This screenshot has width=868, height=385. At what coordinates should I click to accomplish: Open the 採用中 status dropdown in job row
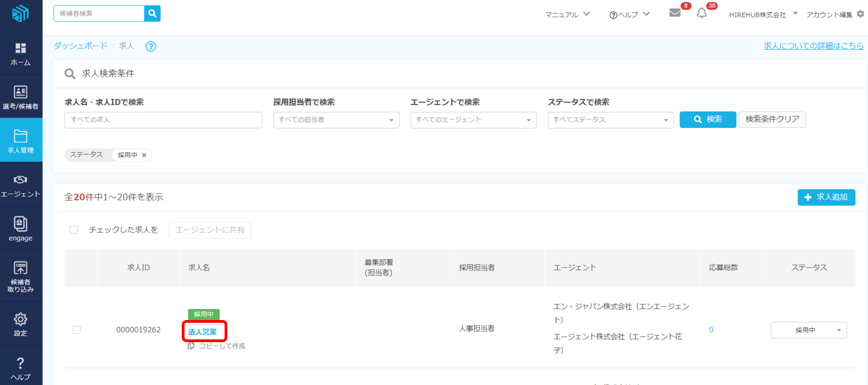coord(809,330)
